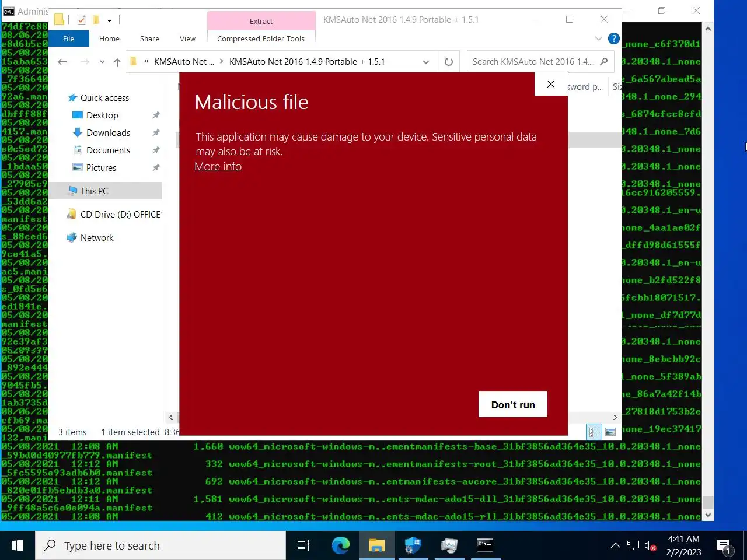Click the KMSAuto Net breadcrumb segment
Image resolution: width=747 pixels, height=560 pixels.
point(184,61)
